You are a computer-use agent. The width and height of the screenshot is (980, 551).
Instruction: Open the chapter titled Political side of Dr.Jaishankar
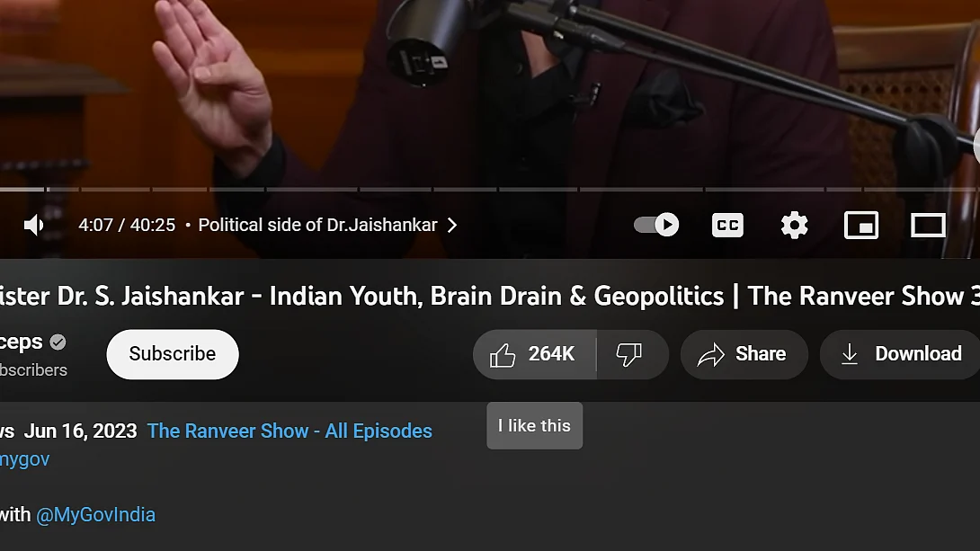pos(319,225)
